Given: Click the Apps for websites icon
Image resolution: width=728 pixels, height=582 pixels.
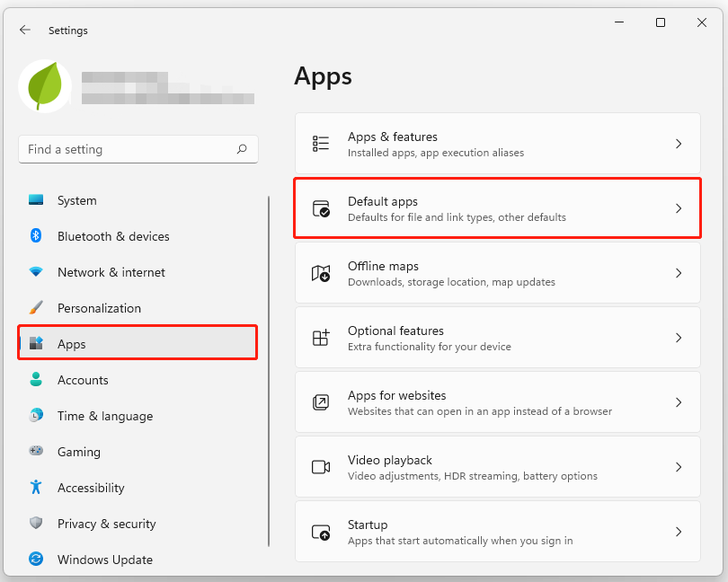Looking at the screenshot, I should tap(321, 402).
